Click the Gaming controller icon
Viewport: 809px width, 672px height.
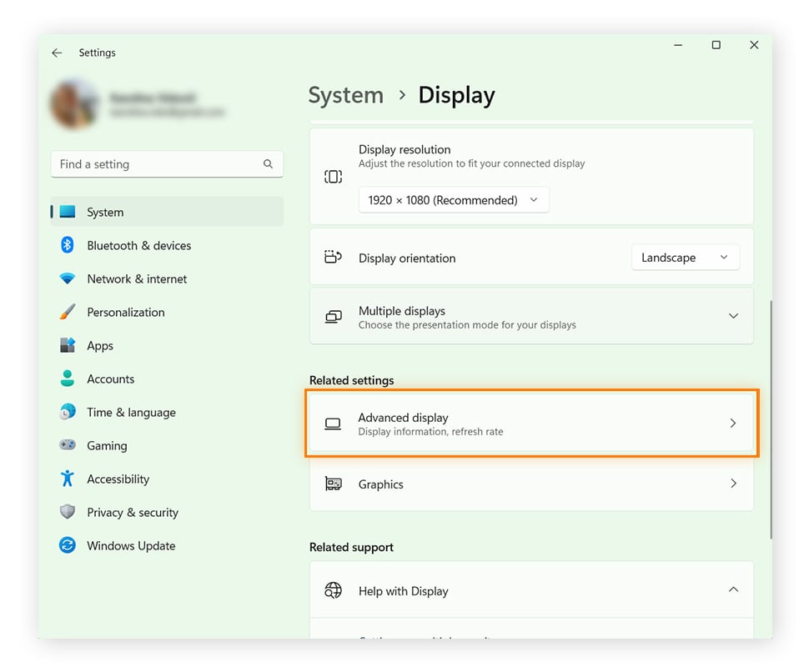tap(67, 445)
